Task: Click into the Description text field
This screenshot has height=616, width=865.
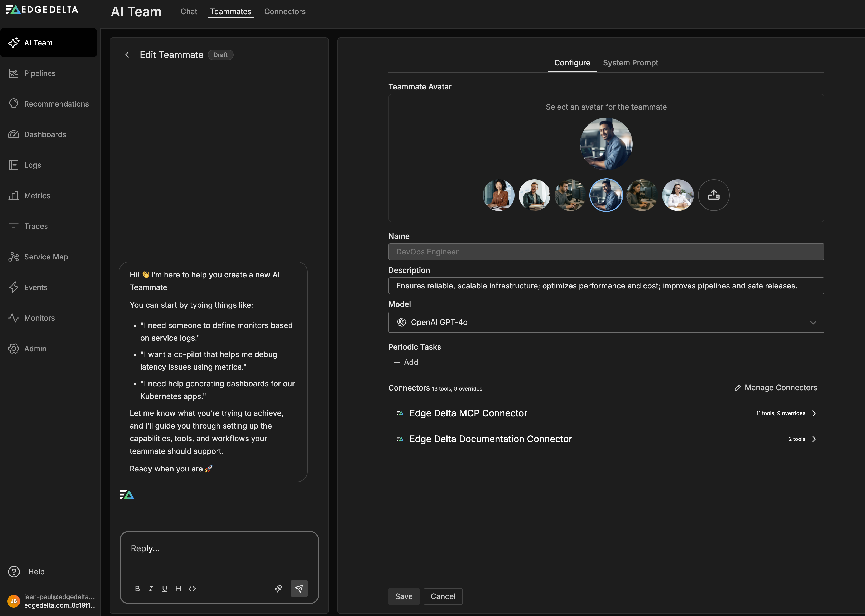Action: point(606,286)
